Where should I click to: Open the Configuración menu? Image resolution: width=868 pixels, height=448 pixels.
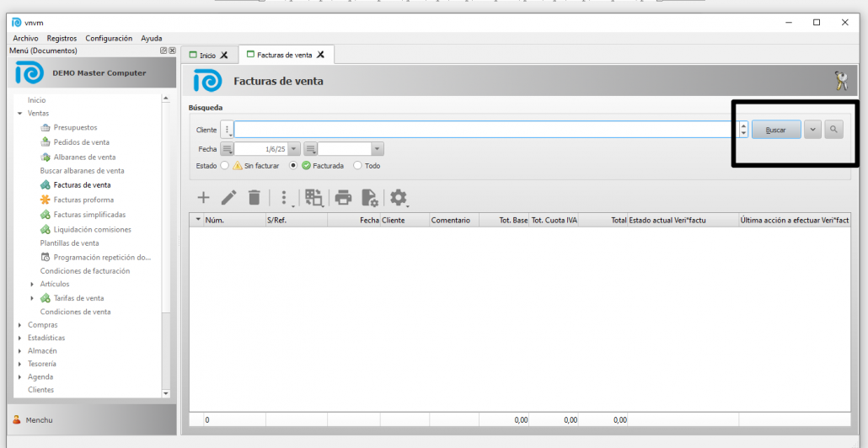pos(109,39)
